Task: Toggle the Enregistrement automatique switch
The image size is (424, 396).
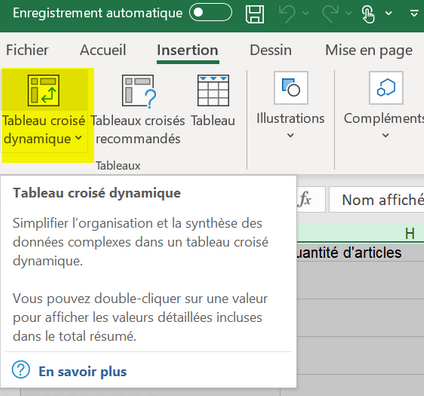Action: (210, 13)
